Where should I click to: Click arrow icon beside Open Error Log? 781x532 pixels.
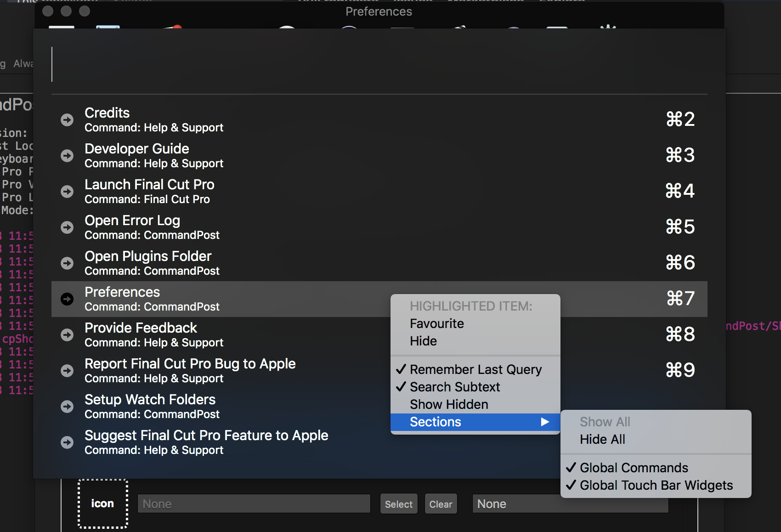pyautogui.click(x=67, y=227)
